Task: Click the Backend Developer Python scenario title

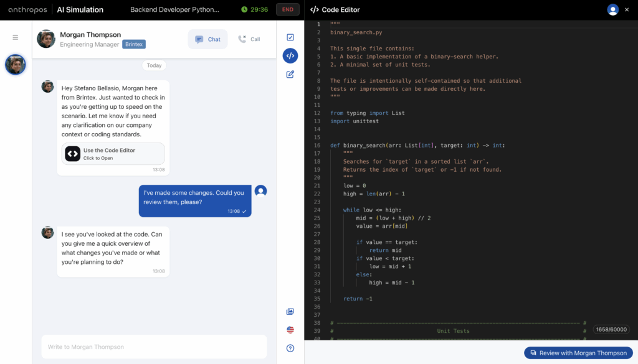Action: click(x=174, y=10)
